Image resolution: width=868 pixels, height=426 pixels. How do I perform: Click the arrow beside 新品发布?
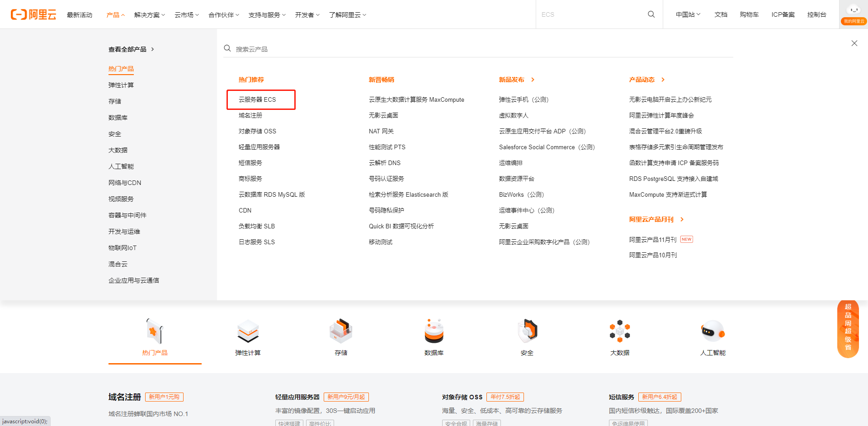tap(533, 80)
